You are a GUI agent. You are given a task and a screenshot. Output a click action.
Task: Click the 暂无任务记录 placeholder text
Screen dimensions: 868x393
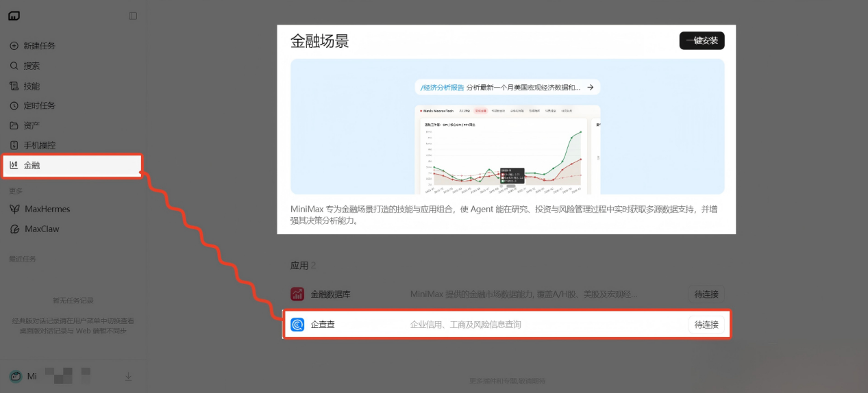coord(73,301)
